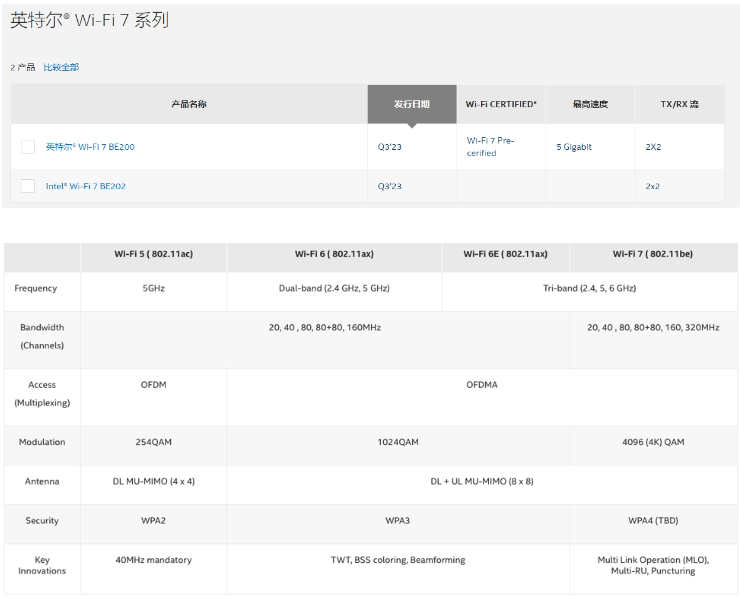Click the TX/RX 流 column header
Screen dimensions: 740x605
pyautogui.click(x=679, y=104)
